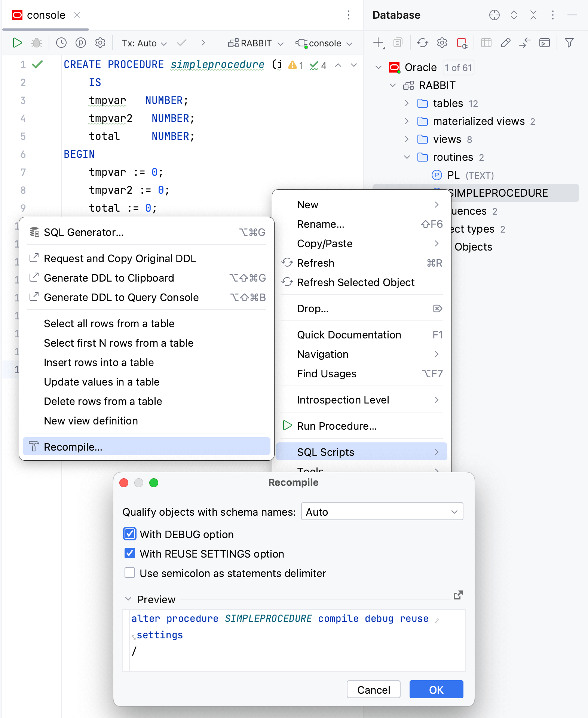
Task: Open the Tx: Auto transaction mode dropdown
Action: pos(144,43)
